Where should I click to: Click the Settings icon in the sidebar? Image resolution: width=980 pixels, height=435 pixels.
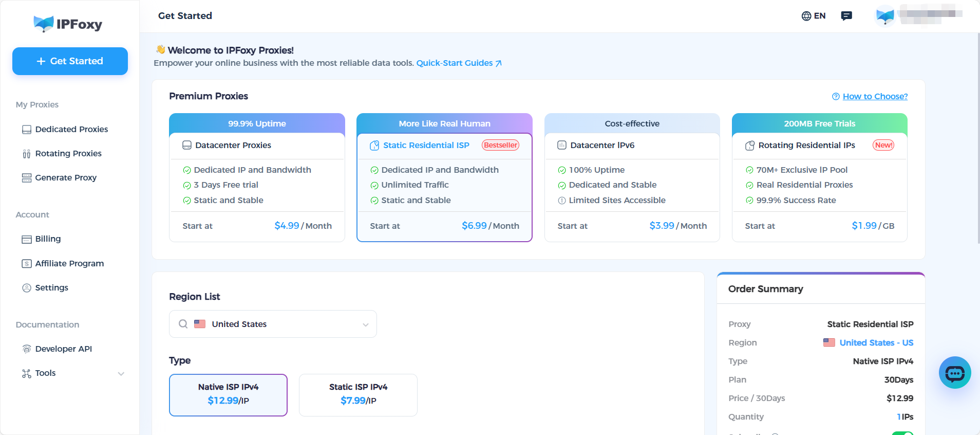27,288
